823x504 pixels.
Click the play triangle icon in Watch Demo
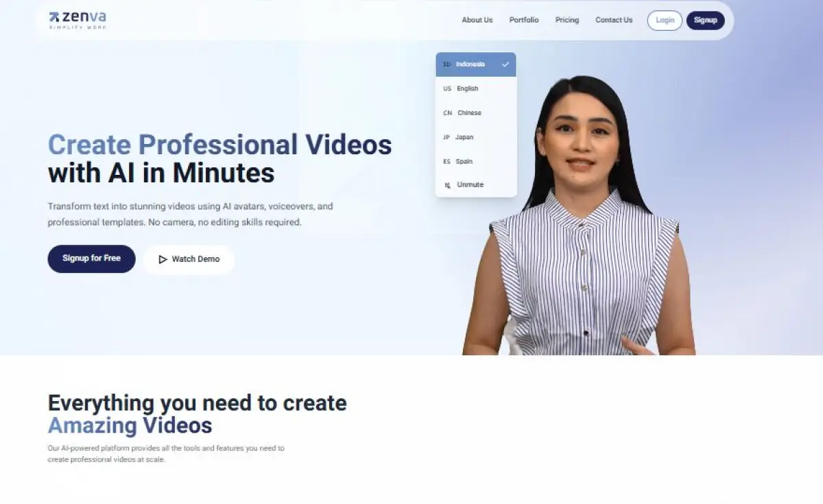tap(163, 259)
